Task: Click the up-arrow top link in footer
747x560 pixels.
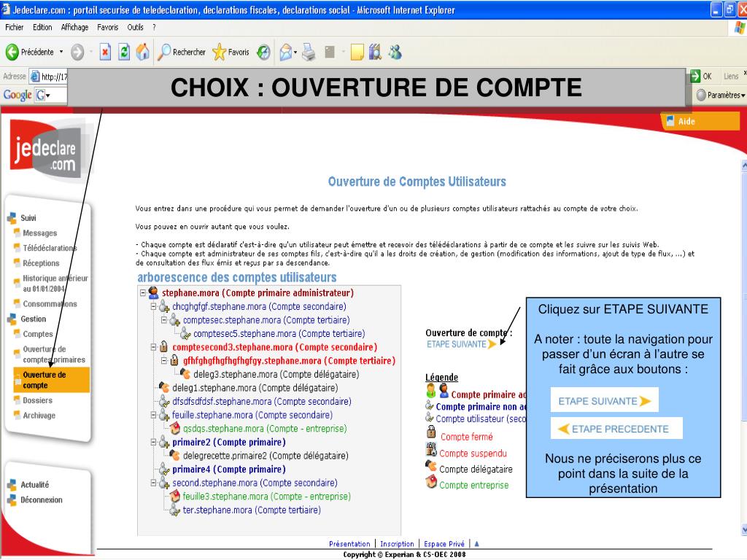Action: (x=477, y=544)
